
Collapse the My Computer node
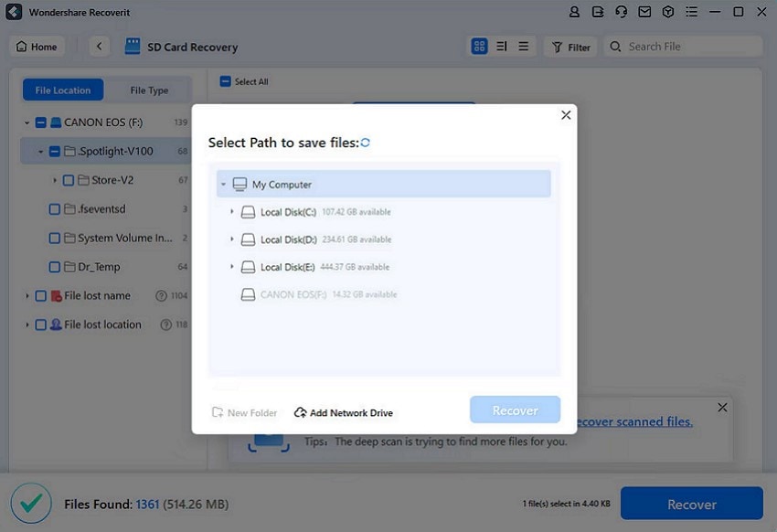click(223, 185)
